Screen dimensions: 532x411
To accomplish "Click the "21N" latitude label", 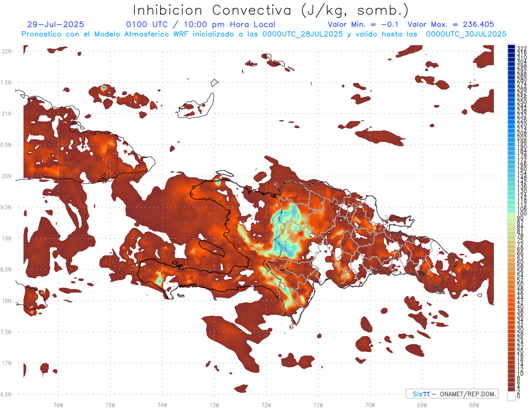I will pyautogui.click(x=8, y=114).
